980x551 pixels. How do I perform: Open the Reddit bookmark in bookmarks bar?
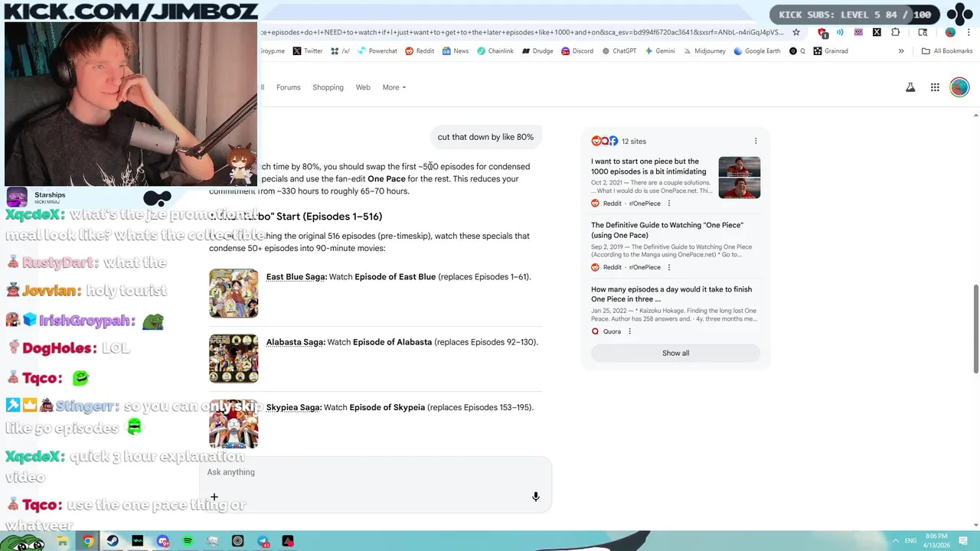point(420,51)
